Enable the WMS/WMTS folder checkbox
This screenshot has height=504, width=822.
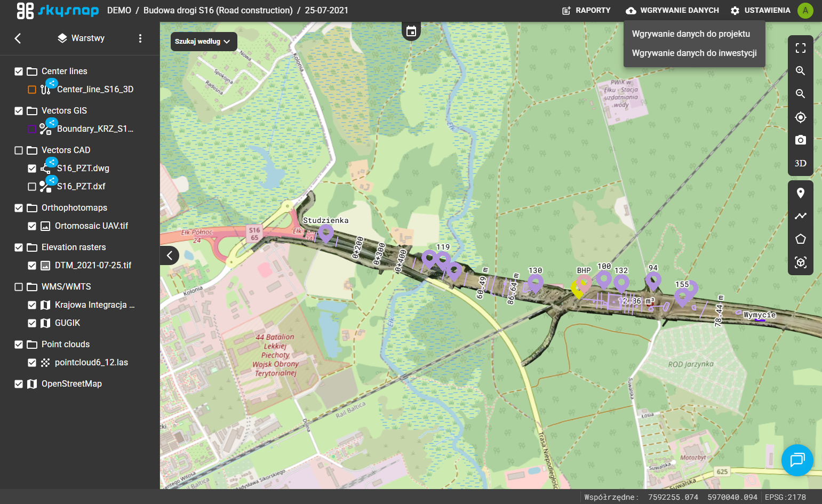click(x=19, y=287)
